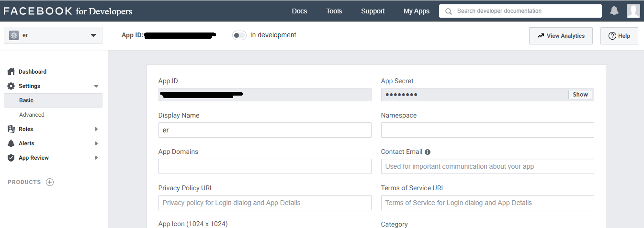Collapse the Settings section arrow

96,87
